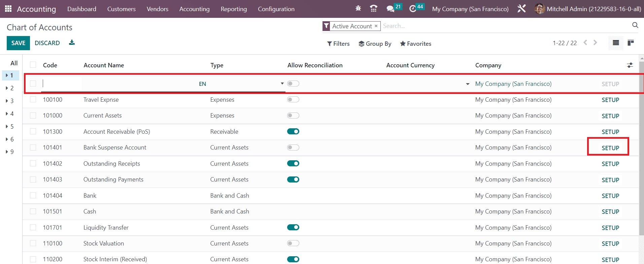Open the apps grid menu icon

pyautogui.click(x=8, y=9)
